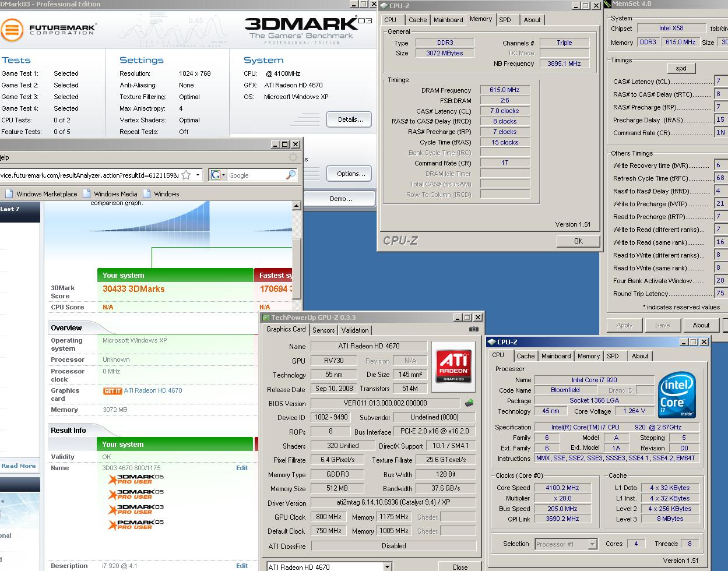Click the GPU-Z title bar app icon
This screenshot has height=571, width=728.
tap(266, 318)
